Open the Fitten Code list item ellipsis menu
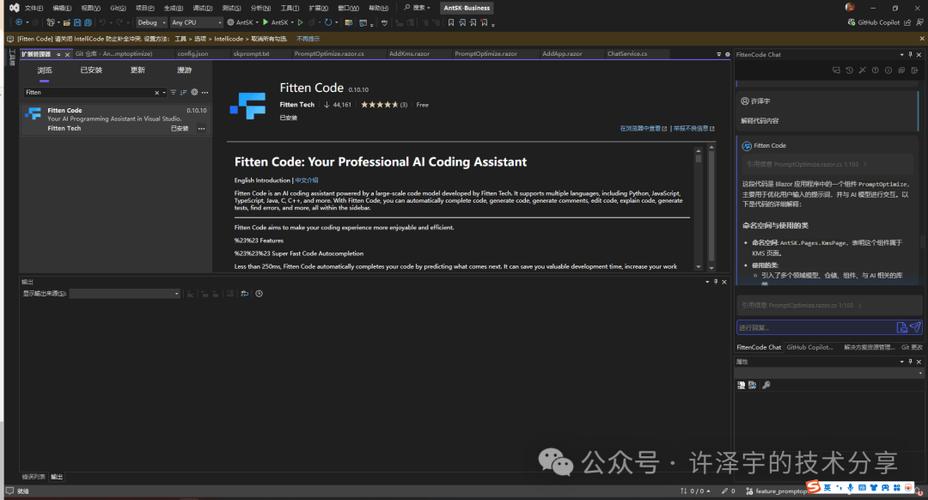This screenshot has height=500, width=928. [x=202, y=128]
